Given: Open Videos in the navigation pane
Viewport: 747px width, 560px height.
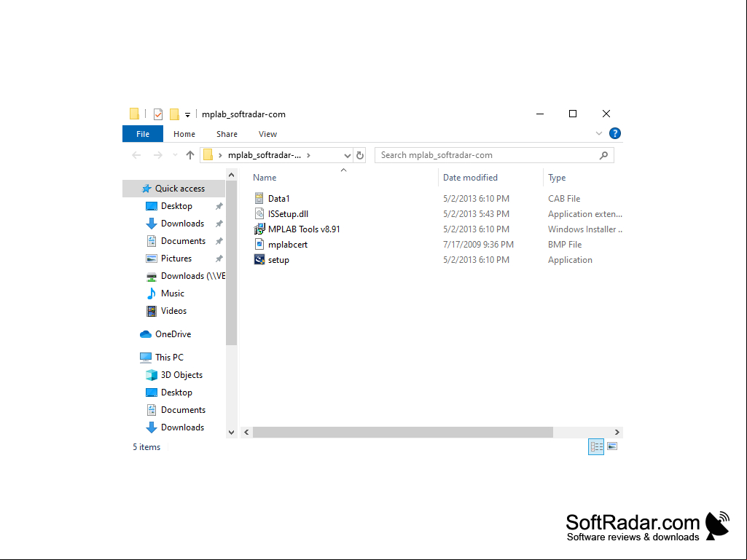Looking at the screenshot, I should pyautogui.click(x=174, y=311).
